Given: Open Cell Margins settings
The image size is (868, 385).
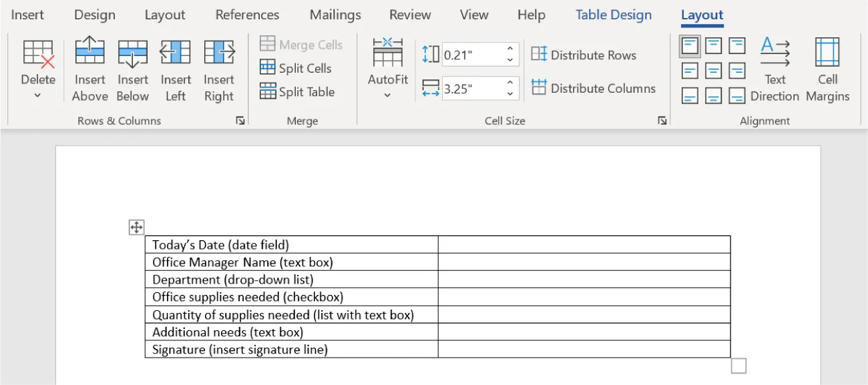Looking at the screenshot, I should (x=827, y=67).
